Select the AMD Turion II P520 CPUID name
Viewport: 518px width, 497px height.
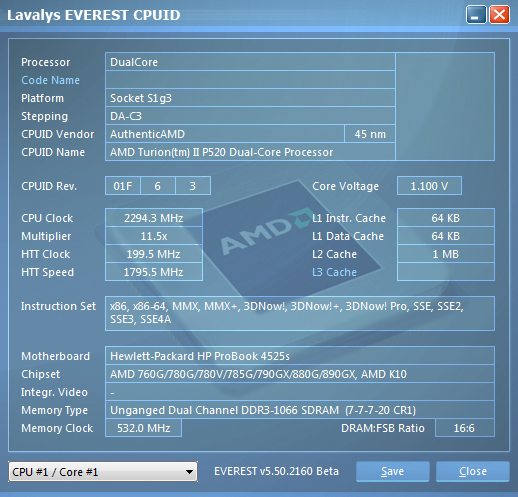(x=250, y=152)
